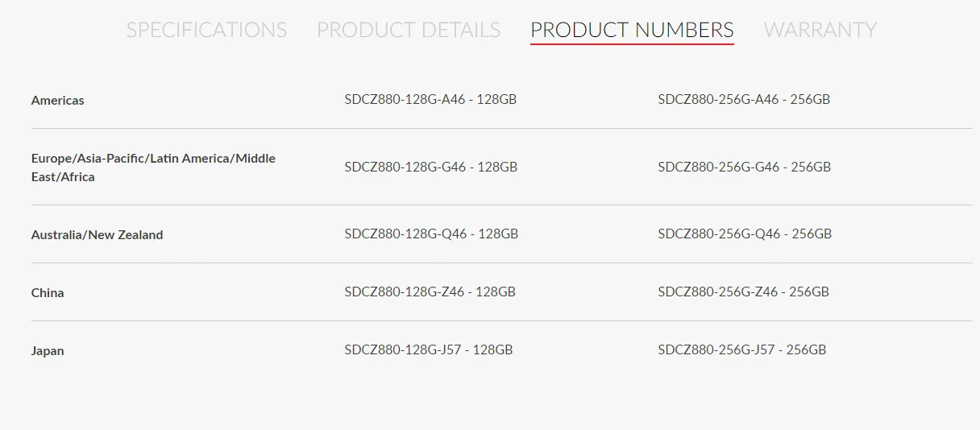The image size is (980, 430).
Task: Click SDCZ880-256G-G46 256GB entry
Action: pyautogui.click(x=744, y=167)
